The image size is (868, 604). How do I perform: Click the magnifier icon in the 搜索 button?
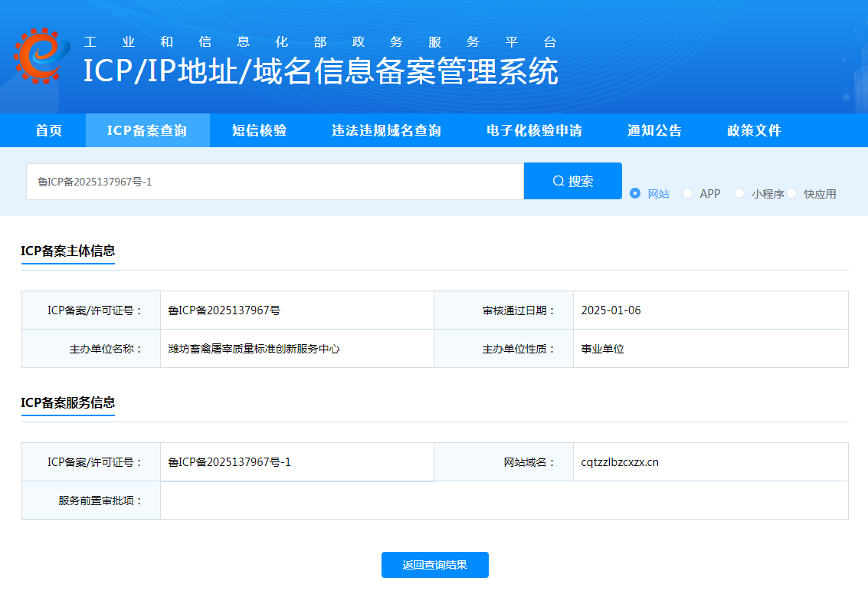tap(558, 181)
